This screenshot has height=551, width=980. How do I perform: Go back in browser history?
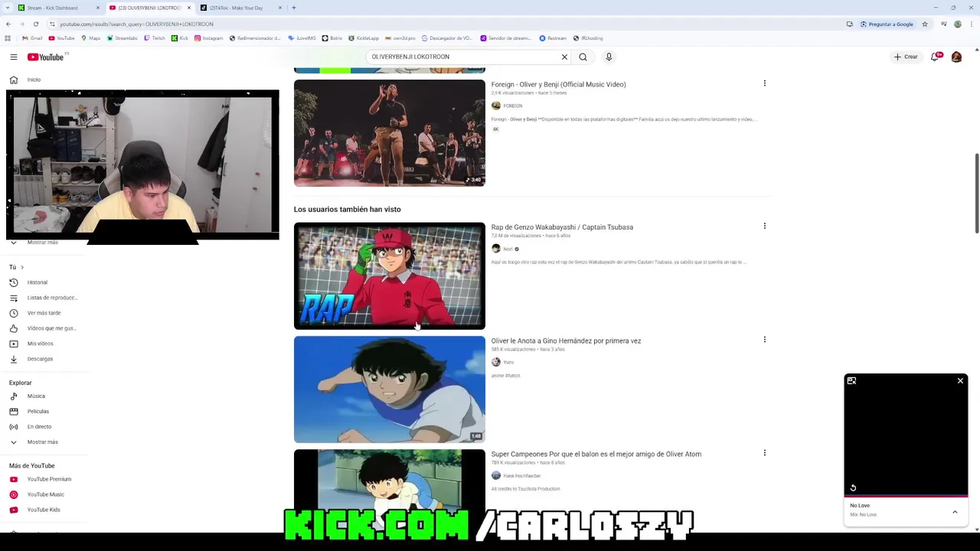coord(8,24)
